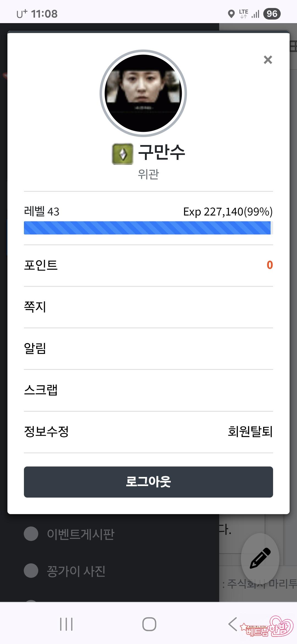Close the profile popup with the X
Viewport: 297px width, 644px height.
click(268, 60)
